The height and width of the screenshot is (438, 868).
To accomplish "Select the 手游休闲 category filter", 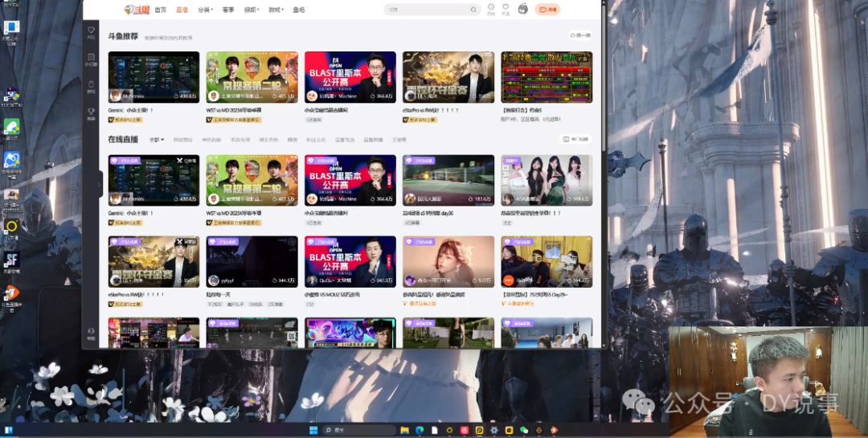I will click(240, 140).
